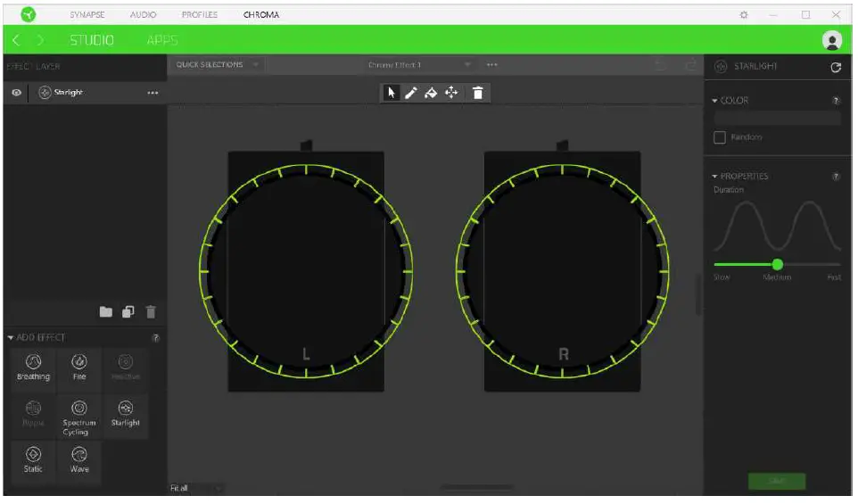This screenshot has height=504, width=858.
Task: Toggle visibility of Starlight layer
Action: point(16,93)
